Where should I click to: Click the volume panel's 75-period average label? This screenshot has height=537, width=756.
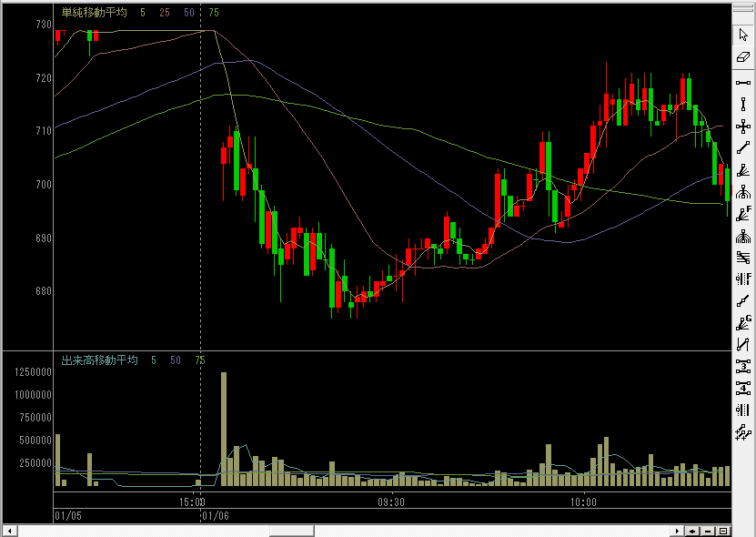pyautogui.click(x=200, y=360)
